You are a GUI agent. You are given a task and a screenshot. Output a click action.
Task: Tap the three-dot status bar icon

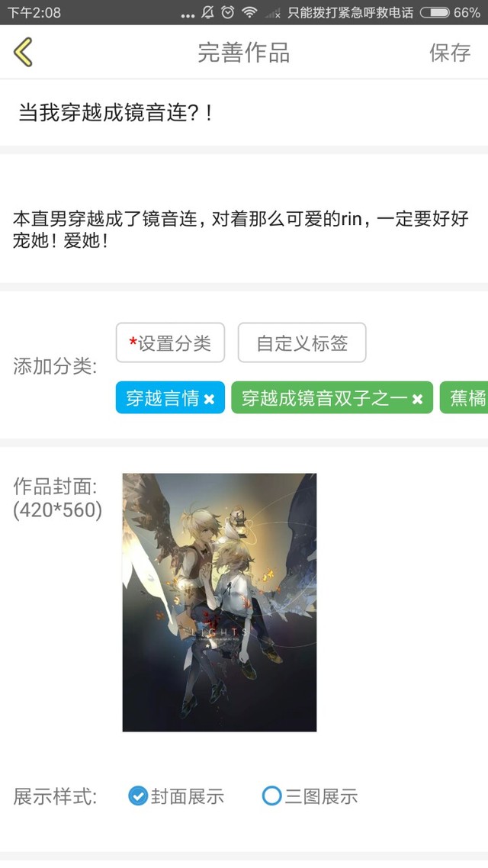pos(188,15)
